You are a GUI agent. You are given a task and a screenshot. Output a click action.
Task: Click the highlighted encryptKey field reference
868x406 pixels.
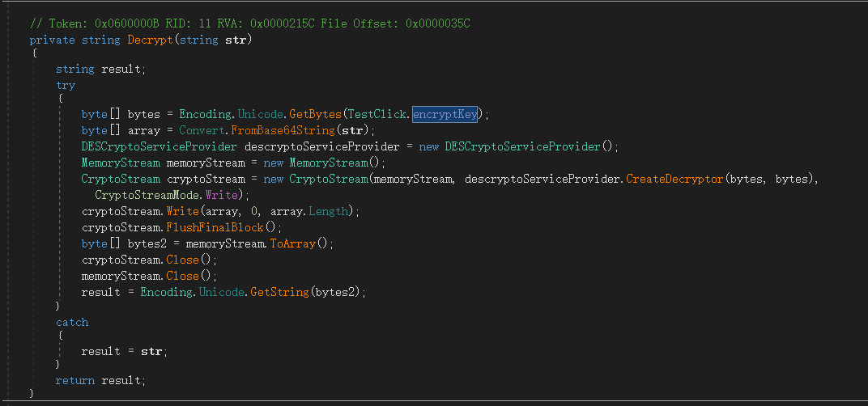click(445, 114)
